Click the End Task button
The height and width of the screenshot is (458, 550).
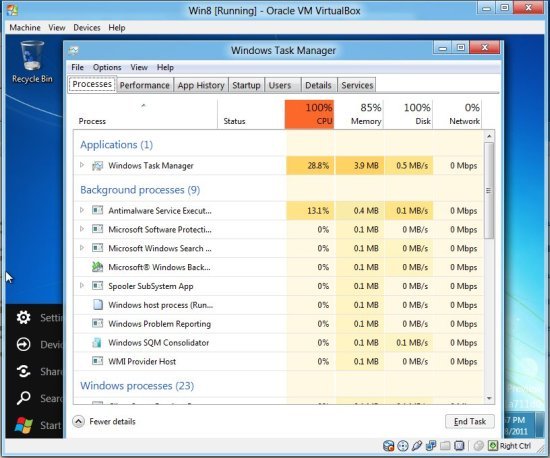click(x=470, y=421)
